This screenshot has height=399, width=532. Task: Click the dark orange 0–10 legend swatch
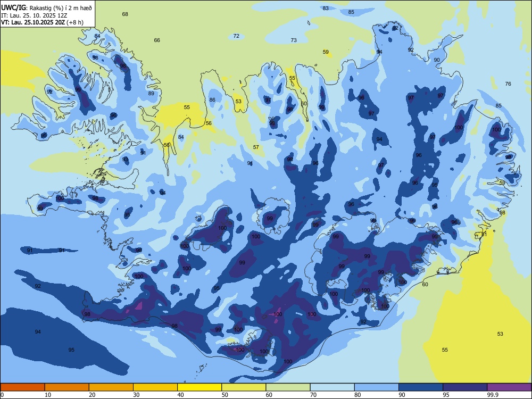pyautogui.click(x=22, y=387)
